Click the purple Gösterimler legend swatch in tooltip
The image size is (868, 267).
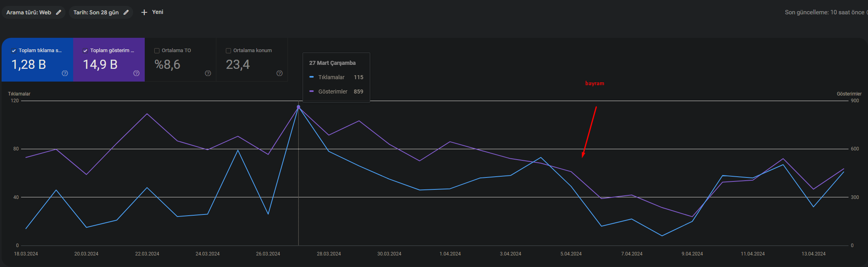pos(311,92)
